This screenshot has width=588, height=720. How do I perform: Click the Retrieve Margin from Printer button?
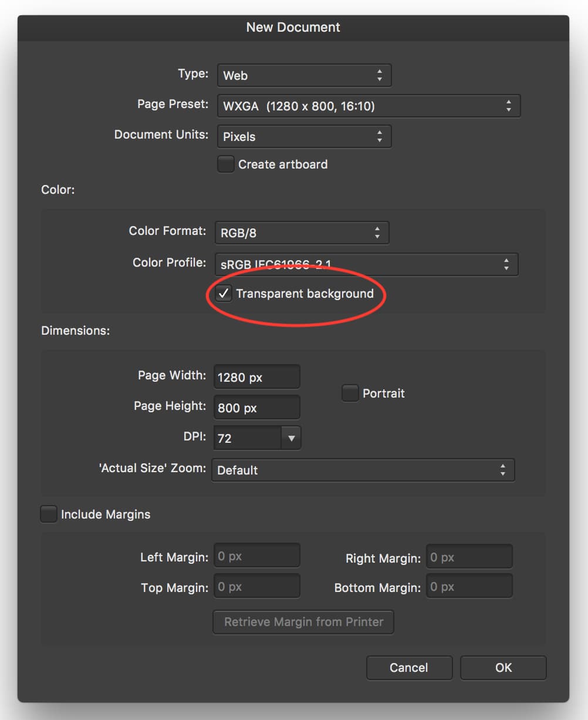303,622
